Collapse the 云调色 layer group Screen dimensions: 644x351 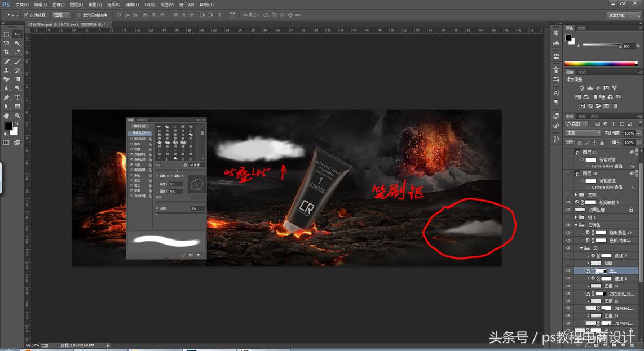pyautogui.click(x=576, y=225)
